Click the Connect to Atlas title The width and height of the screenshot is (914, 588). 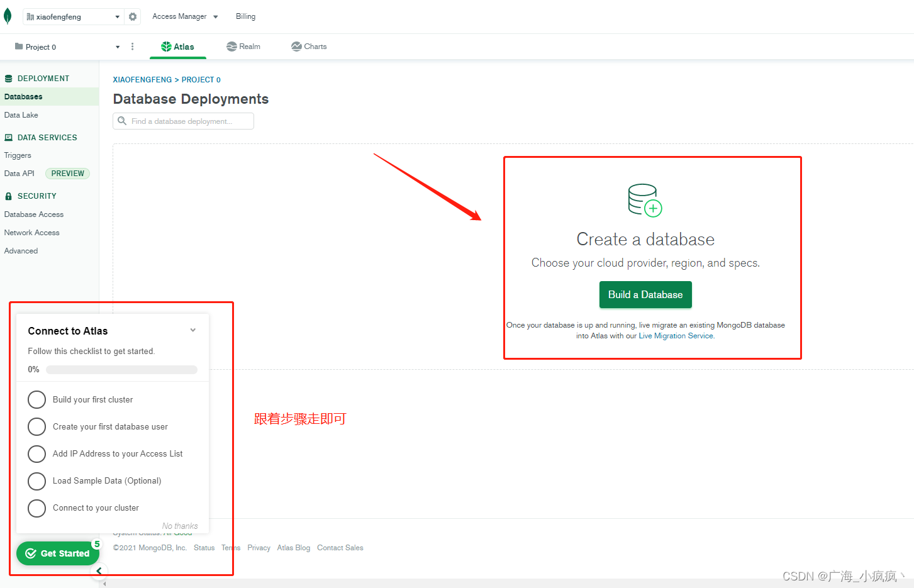point(68,331)
